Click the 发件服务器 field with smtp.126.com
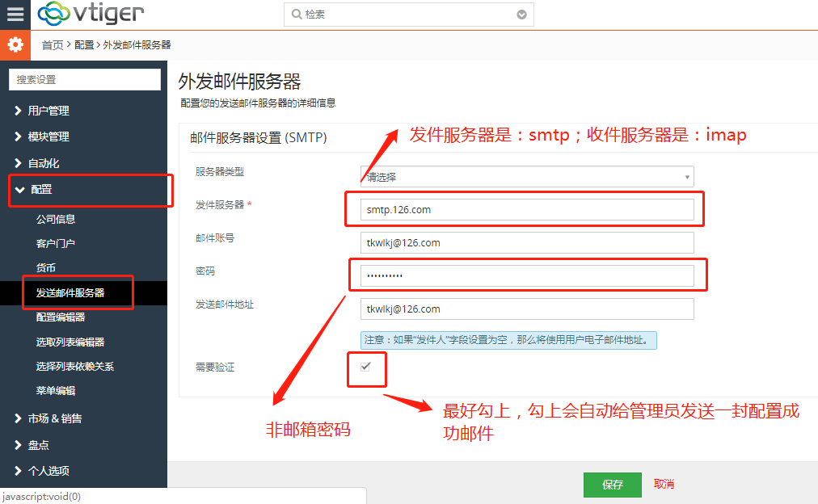818x504 pixels. (527, 209)
